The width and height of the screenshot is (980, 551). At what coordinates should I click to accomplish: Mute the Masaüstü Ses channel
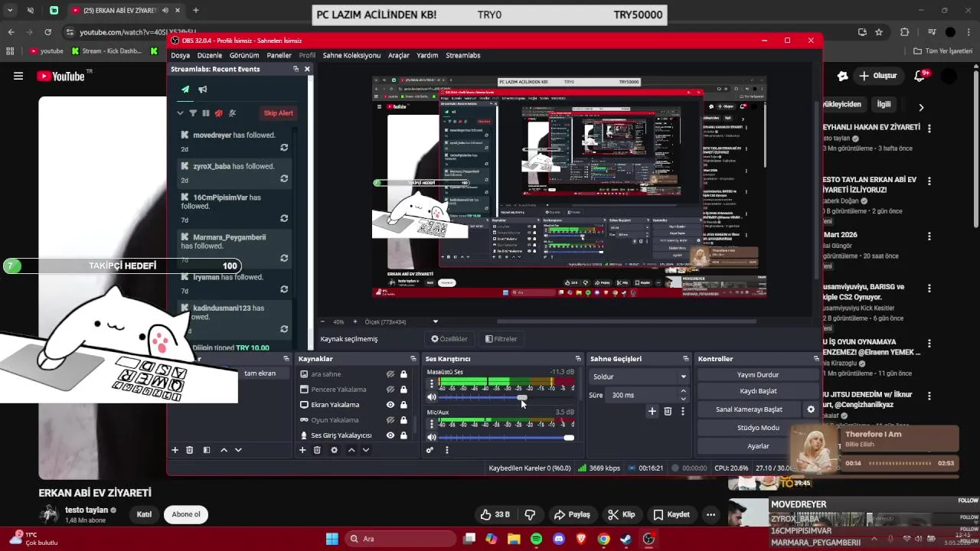click(x=431, y=397)
